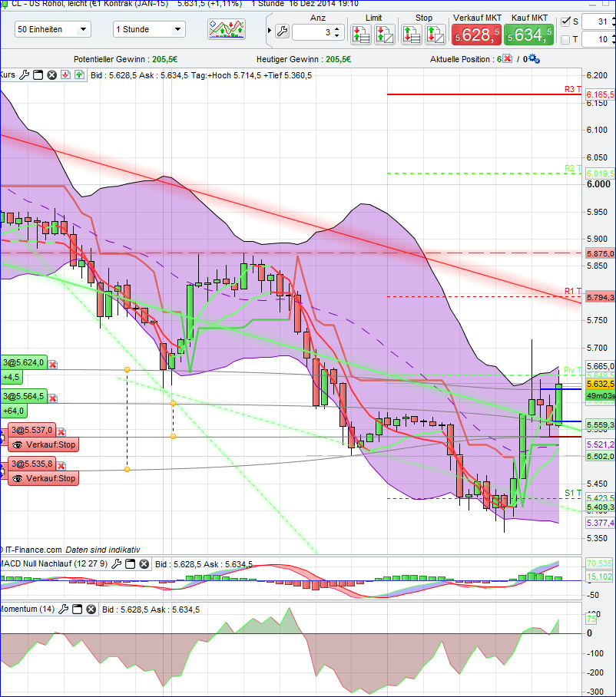Image resolution: width=616 pixels, height=697 pixels.
Task: Close the Momentum indicator panel
Action: point(91,609)
